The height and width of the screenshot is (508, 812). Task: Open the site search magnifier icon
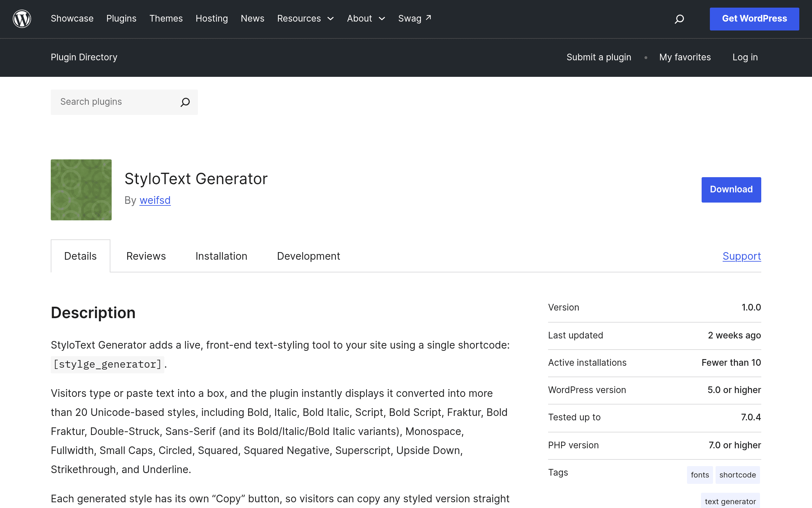point(679,19)
